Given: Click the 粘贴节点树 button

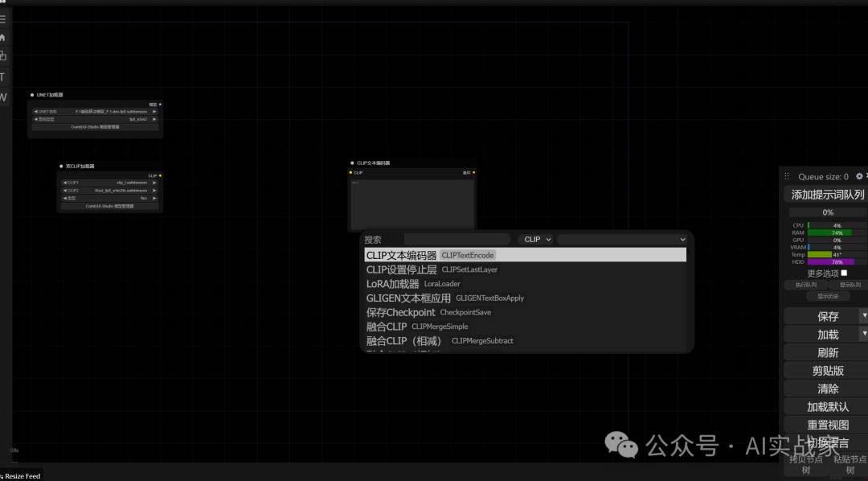Looking at the screenshot, I should tap(850, 464).
